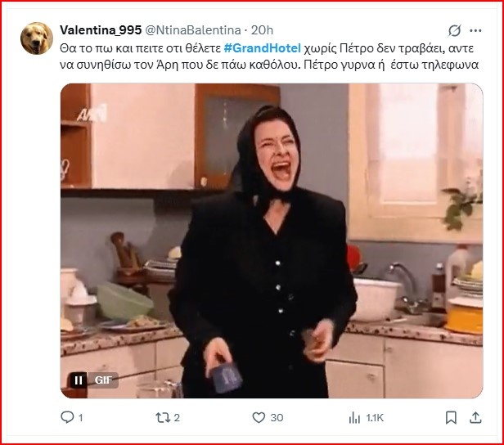Screen dimensions: 504x445
Task: Pause the GIF playback
Action: point(79,380)
